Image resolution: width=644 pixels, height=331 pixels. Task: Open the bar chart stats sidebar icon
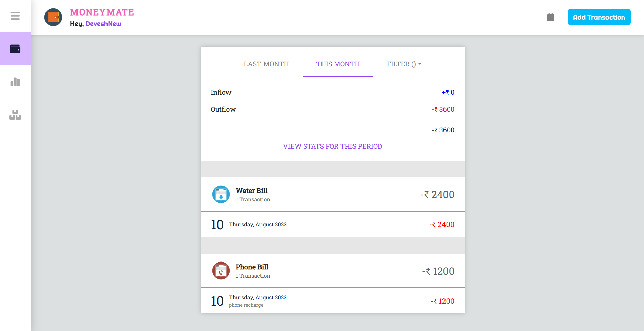coord(15,82)
